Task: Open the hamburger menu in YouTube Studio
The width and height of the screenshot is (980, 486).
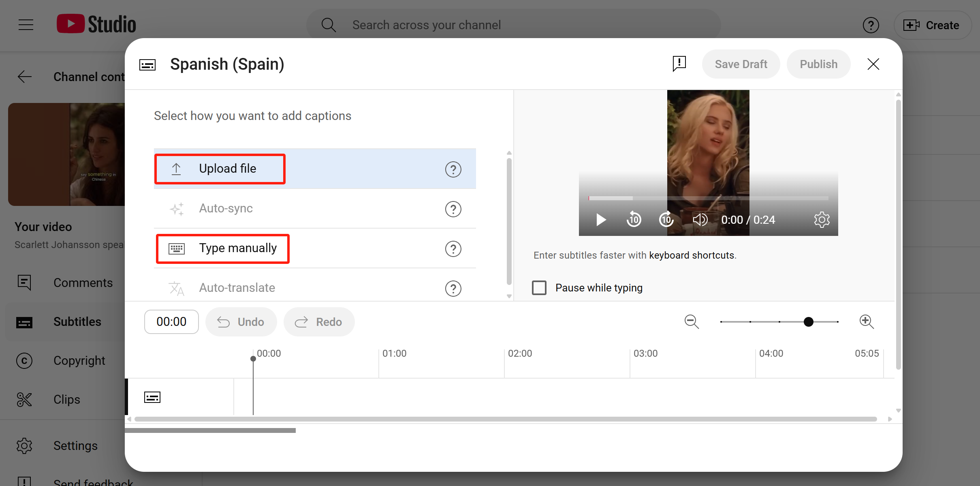Action: 26,25
